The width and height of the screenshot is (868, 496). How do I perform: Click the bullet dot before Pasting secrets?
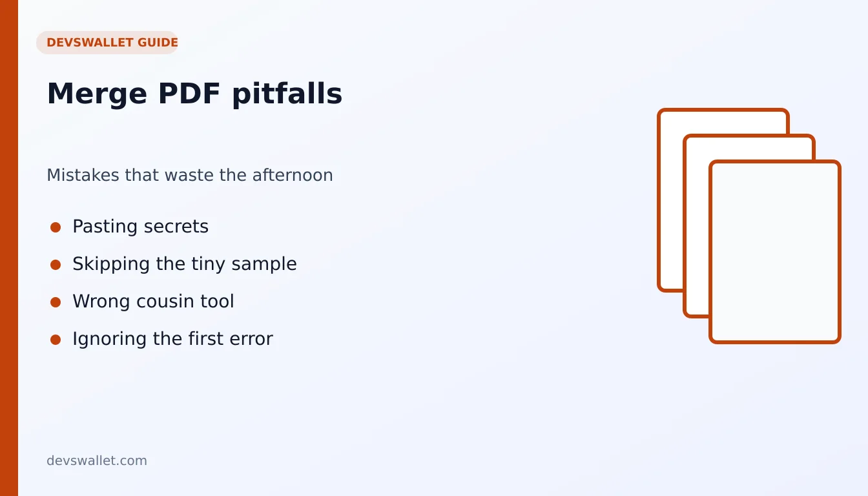[56, 227]
